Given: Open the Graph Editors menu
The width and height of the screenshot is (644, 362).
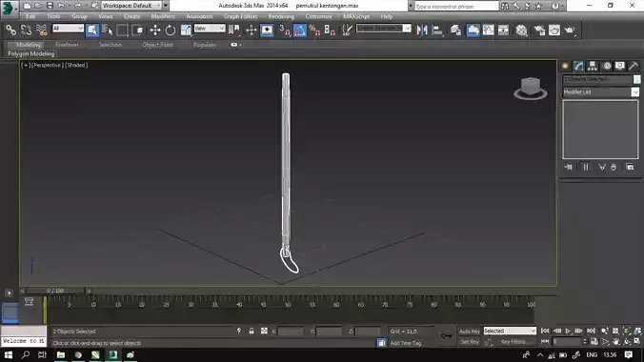Looking at the screenshot, I should click(240, 16).
